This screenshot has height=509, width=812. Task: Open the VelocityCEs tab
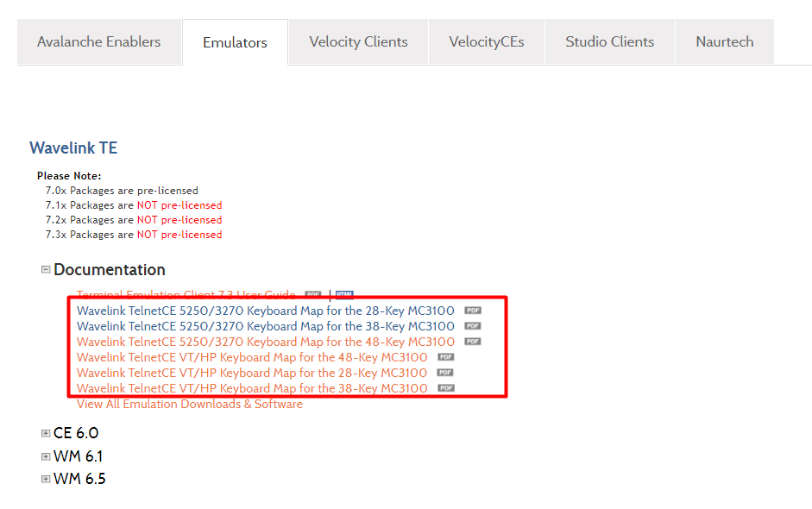(x=486, y=41)
